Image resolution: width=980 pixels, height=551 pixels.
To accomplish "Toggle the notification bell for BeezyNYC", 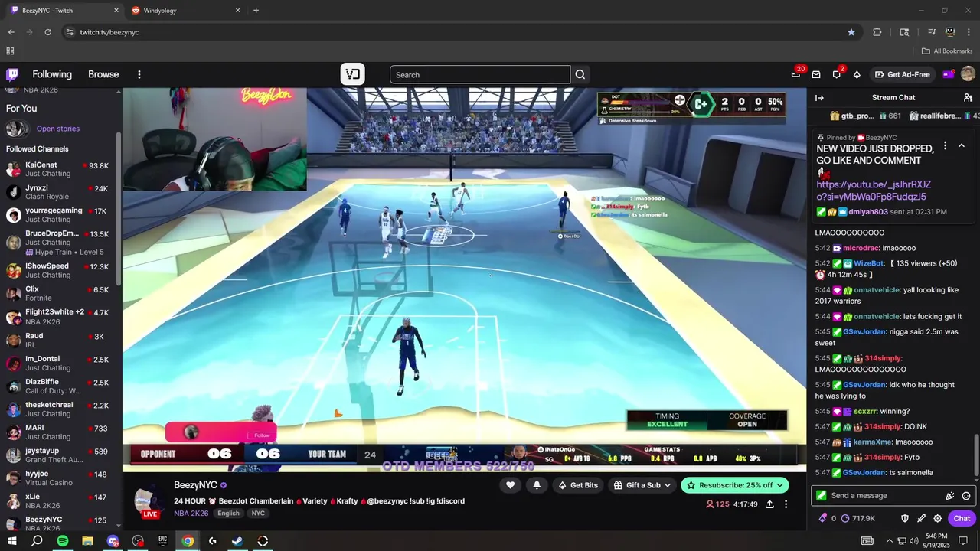I will click(537, 485).
